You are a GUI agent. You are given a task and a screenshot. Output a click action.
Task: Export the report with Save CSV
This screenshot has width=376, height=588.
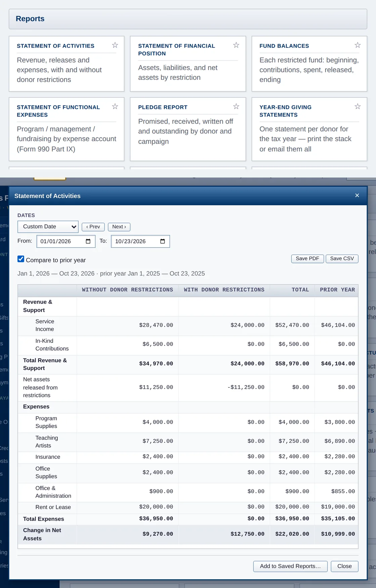[342, 259]
